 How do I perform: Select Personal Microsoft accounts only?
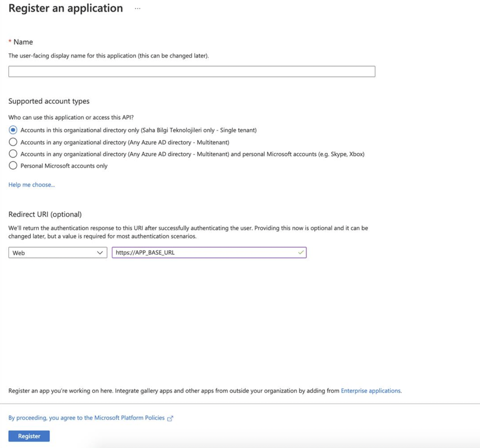13,165
